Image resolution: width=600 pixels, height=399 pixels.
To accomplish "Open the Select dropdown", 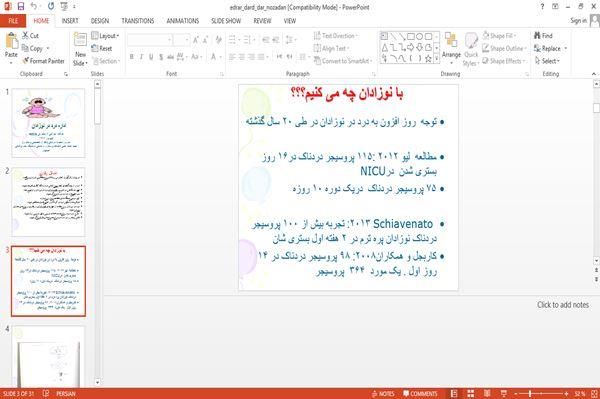I will point(548,61).
